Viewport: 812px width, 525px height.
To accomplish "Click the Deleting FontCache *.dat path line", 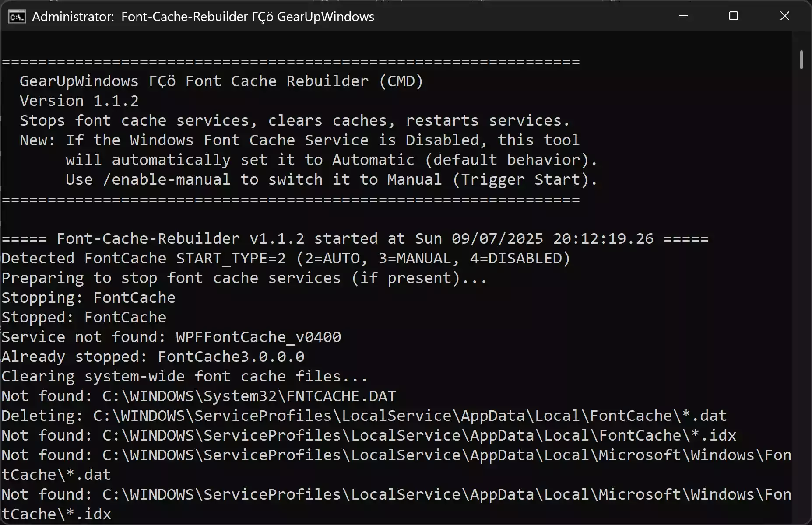I will [x=363, y=415].
